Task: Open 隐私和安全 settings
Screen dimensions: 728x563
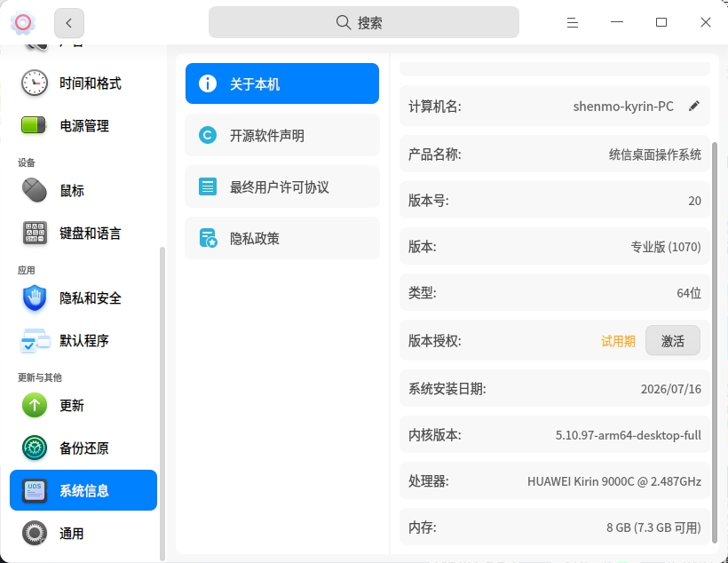Action: pyautogui.click(x=83, y=297)
